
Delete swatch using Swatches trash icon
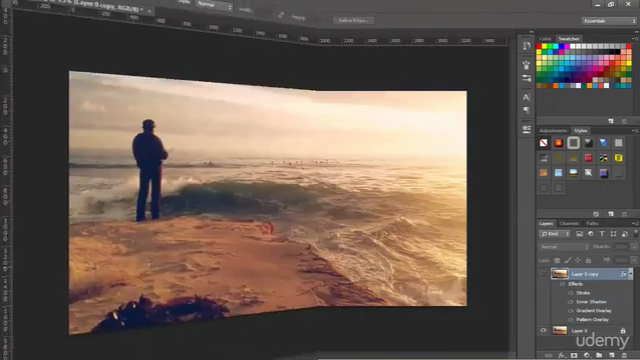624,121
